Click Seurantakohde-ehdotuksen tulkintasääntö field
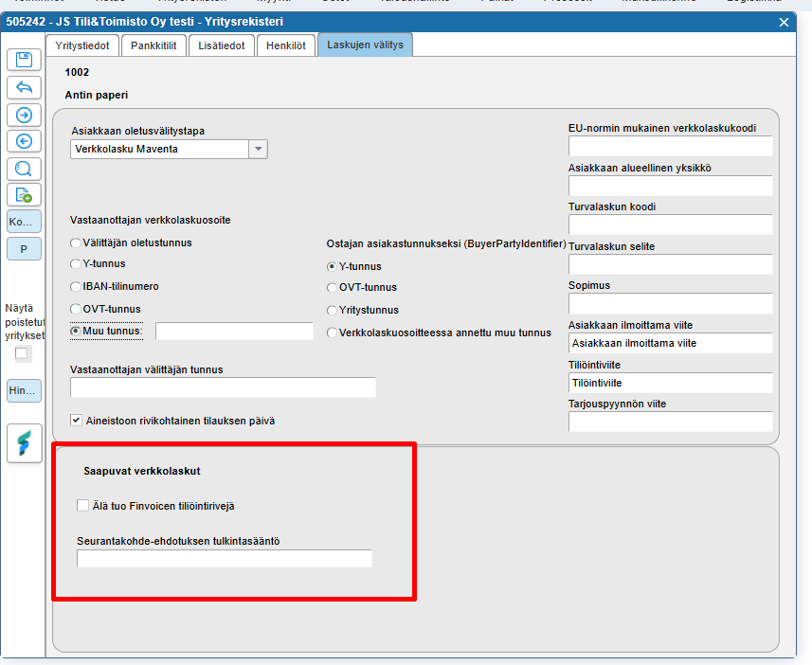This screenshot has height=665, width=812. pyautogui.click(x=225, y=558)
